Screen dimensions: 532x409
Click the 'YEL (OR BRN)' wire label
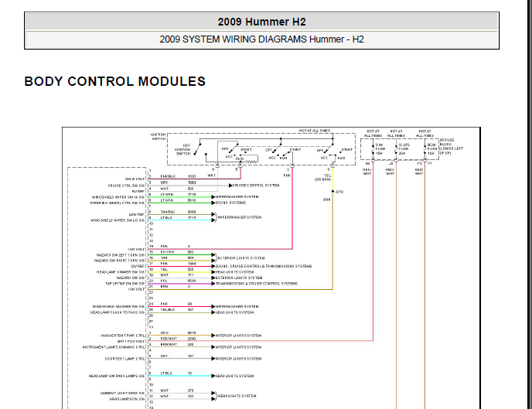(323, 178)
